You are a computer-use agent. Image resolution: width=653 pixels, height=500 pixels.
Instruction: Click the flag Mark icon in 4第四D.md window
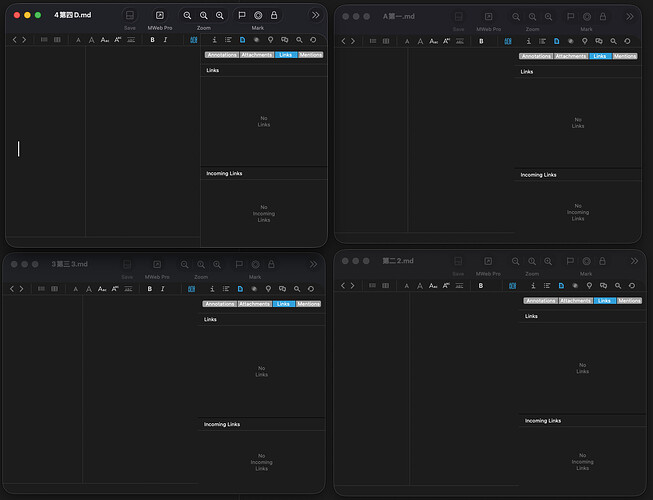pyautogui.click(x=242, y=16)
